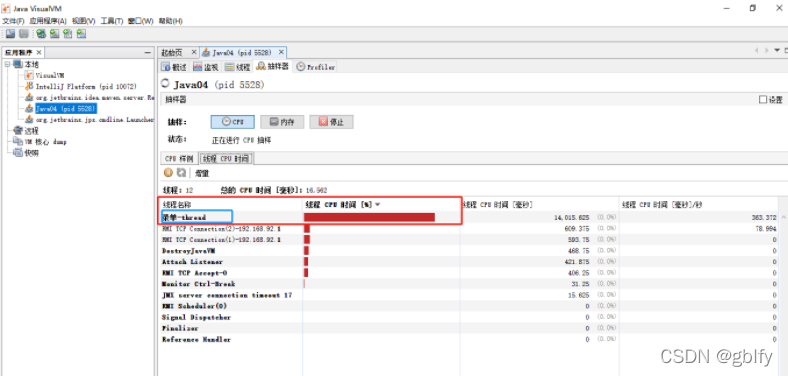
Task: Click the table vertical scrollbar up arrow
Action: 784,217
